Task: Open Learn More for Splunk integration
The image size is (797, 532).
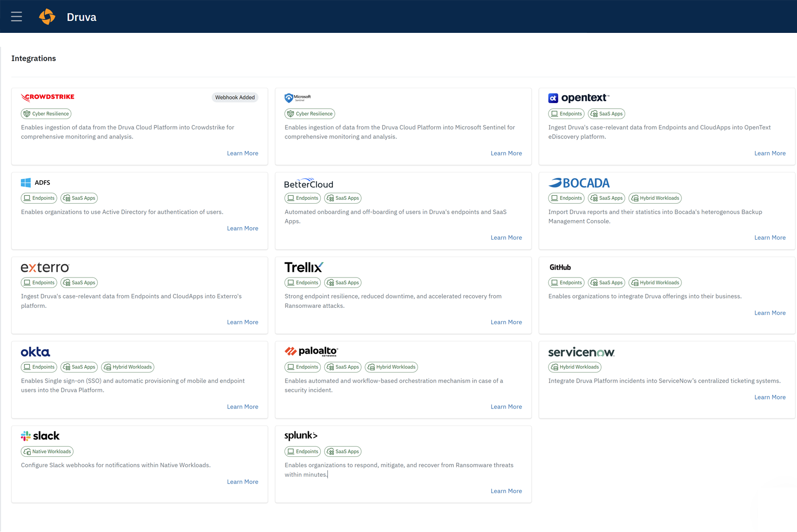Action: pos(506,491)
